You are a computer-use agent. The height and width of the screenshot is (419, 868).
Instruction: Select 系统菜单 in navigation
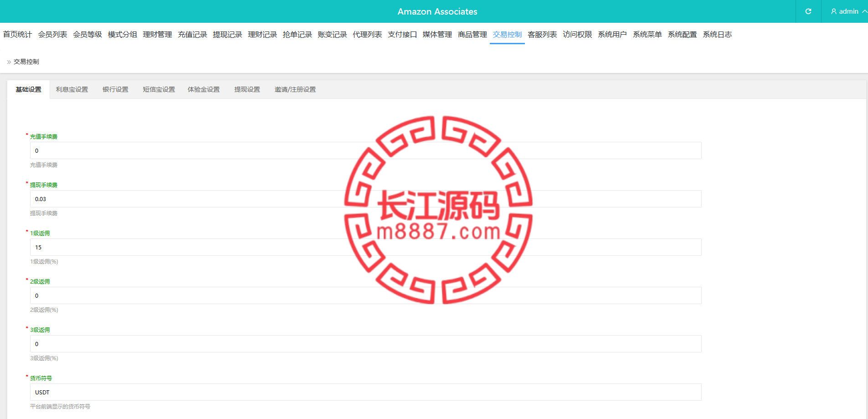tap(647, 35)
